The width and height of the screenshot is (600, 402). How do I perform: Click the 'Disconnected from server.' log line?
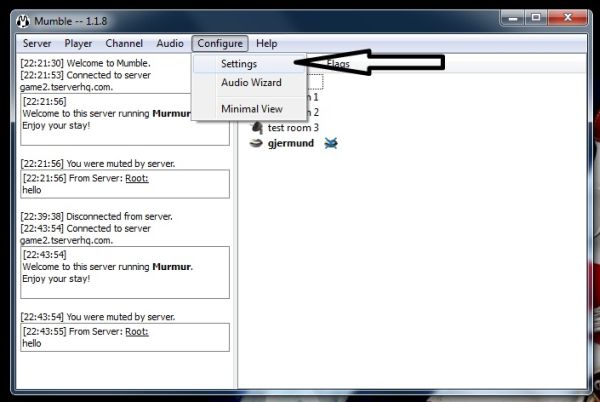96,216
